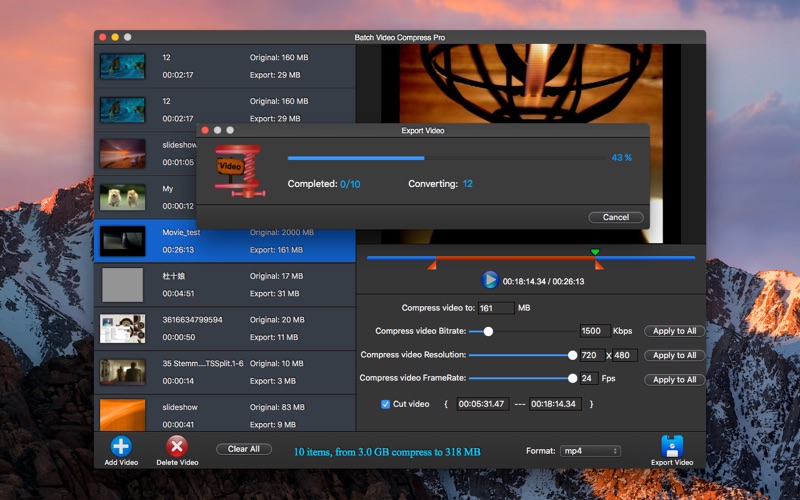Click the Export Video floppy disk icon
Screen dimensions: 800x500
pyautogui.click(x=672, y=446)
